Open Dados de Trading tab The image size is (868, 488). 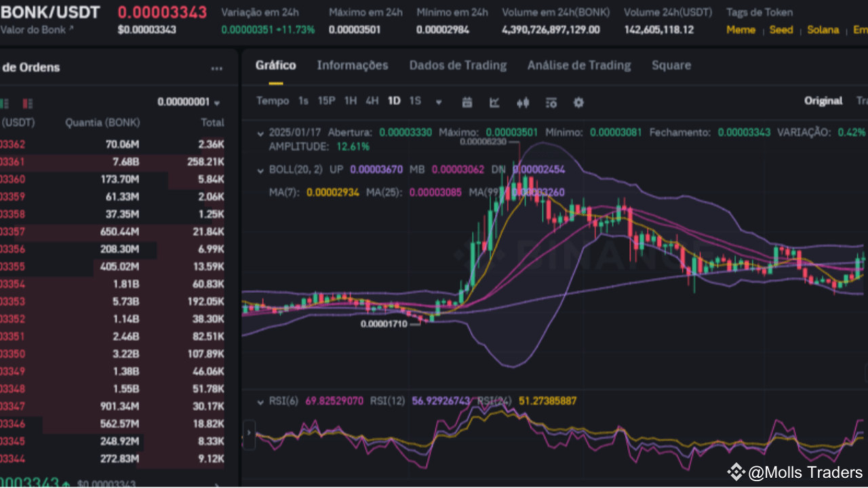[458, 66]
